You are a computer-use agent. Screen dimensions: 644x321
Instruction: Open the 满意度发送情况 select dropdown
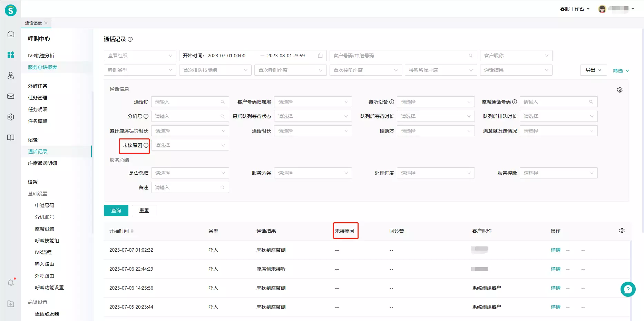(x=559, y=131)
